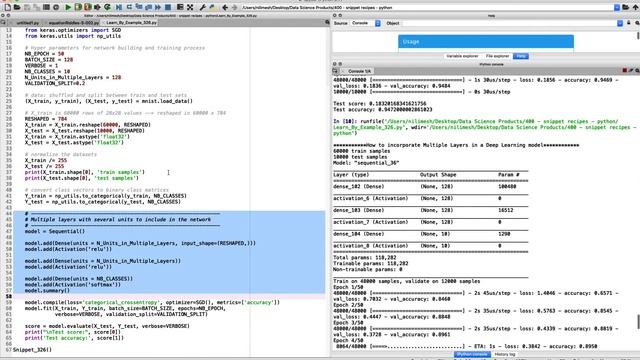640x360 pixels.
Task: Click the console vertical scrollbar
Action: tap(638, 322)
